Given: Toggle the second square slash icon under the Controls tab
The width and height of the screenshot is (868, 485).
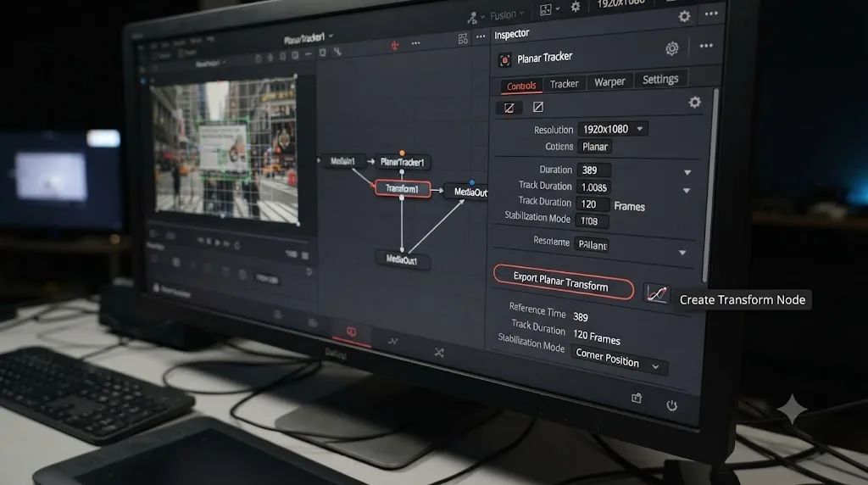Looking at the screenshot, I should [x=537, y=107].
